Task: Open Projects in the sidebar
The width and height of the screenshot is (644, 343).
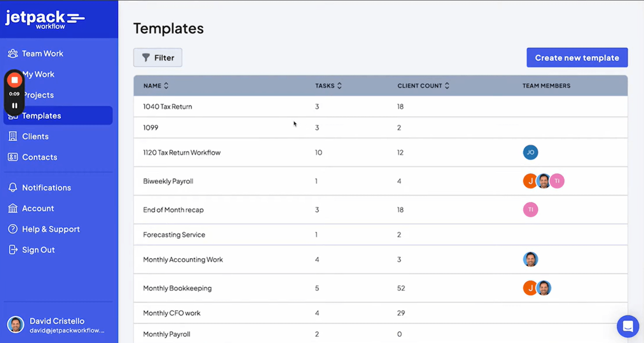Action: point(38,95)
